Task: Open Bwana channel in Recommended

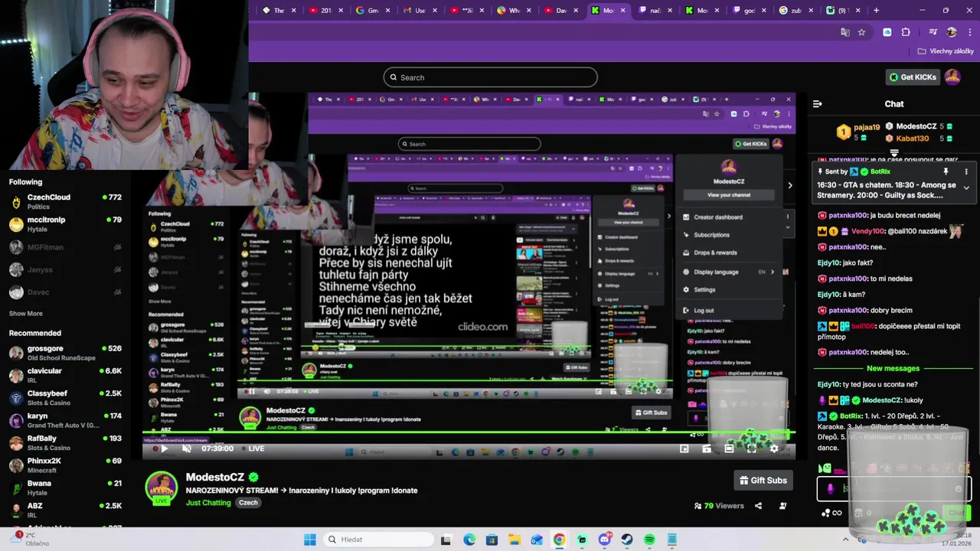Action: pyautogui.click(x=65, y=487)
